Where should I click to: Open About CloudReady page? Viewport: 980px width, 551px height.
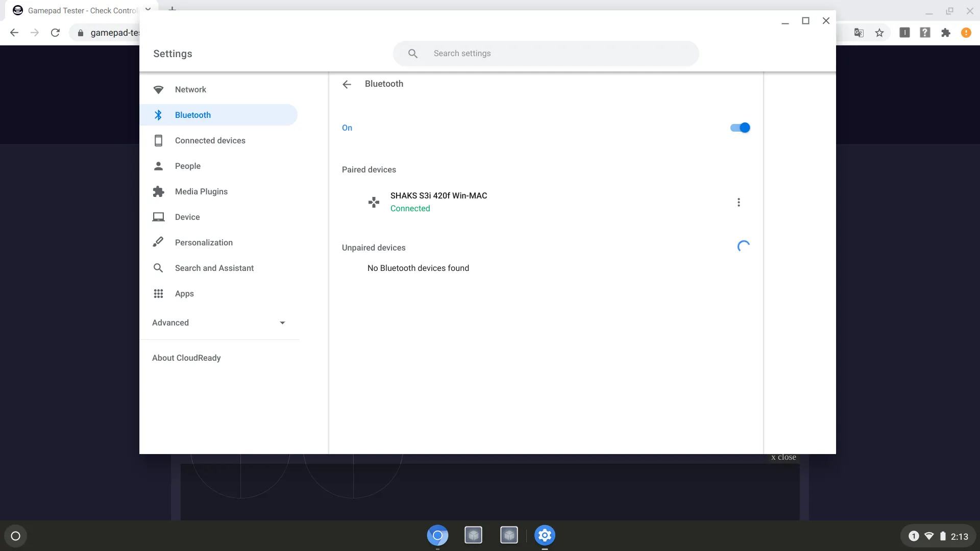tap(186, 358)
